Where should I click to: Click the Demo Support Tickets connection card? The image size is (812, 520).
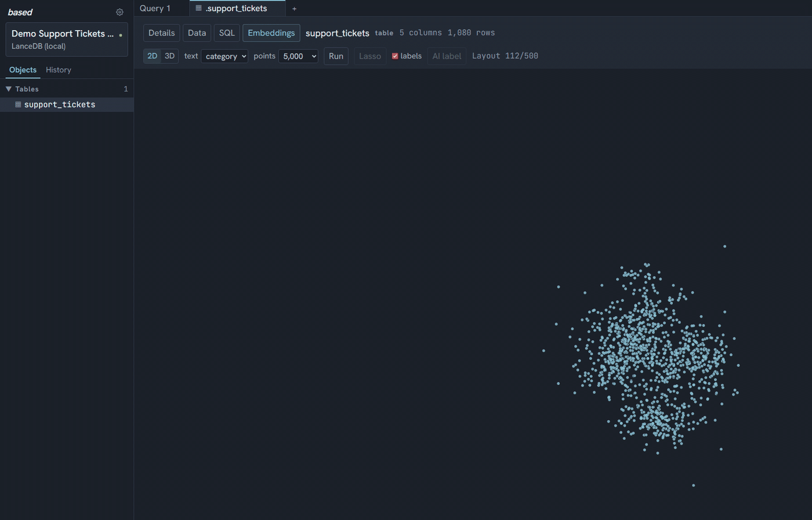point(67,39)
